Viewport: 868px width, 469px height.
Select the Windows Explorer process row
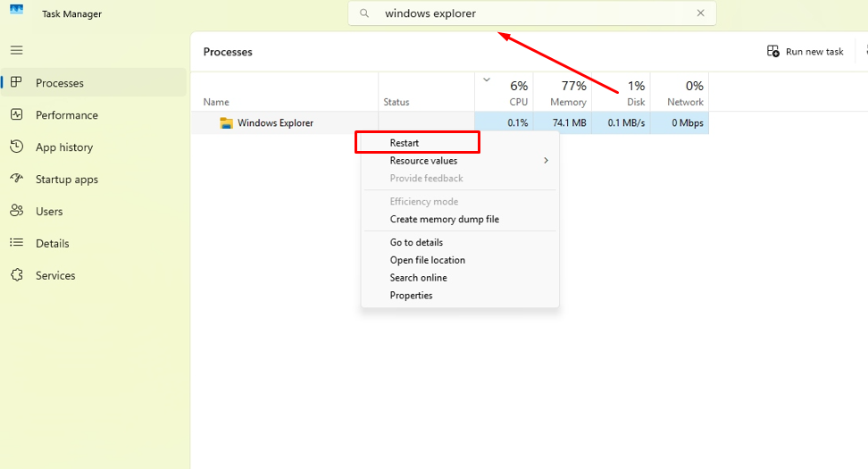coord(450,123)
